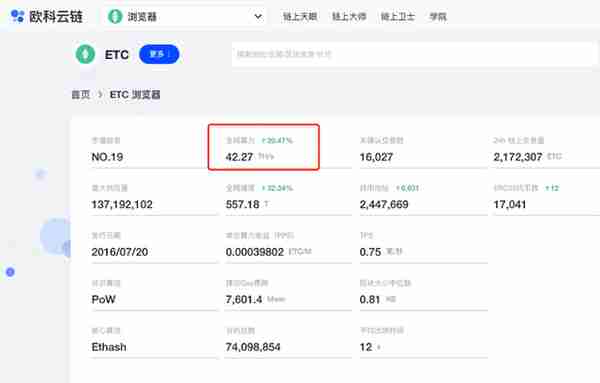Go to 链上卫士 in top navigation
The width and height of the screenshot is (600, 383).
pos(398,16)
